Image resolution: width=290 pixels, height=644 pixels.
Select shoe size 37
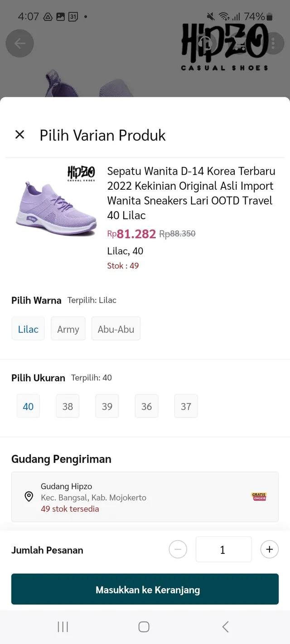point(186,406)
